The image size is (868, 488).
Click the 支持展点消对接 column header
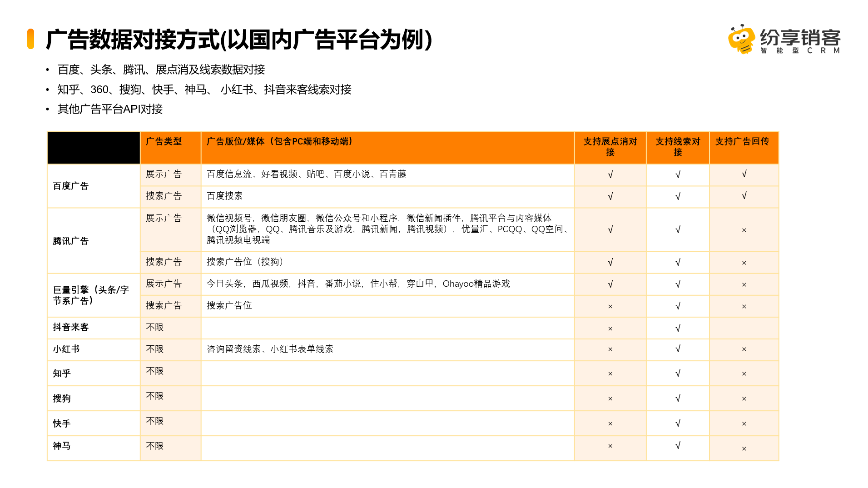tap(610, 147)
